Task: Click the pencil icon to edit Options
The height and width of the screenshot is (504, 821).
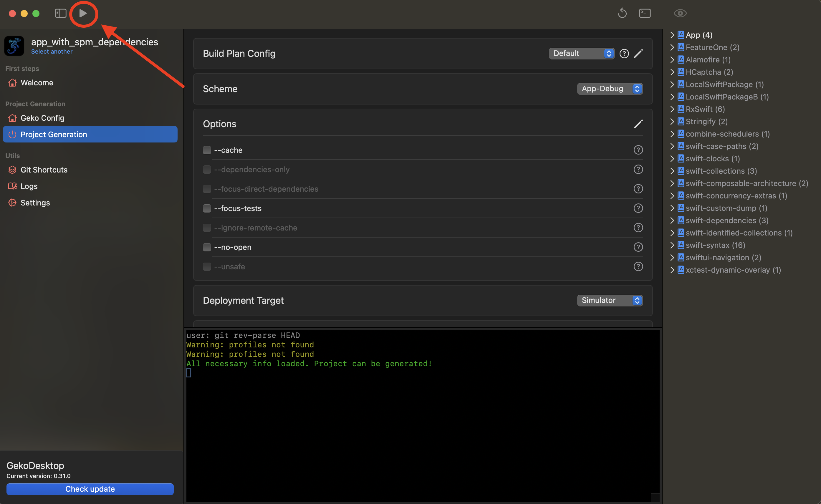Action: 638,124
